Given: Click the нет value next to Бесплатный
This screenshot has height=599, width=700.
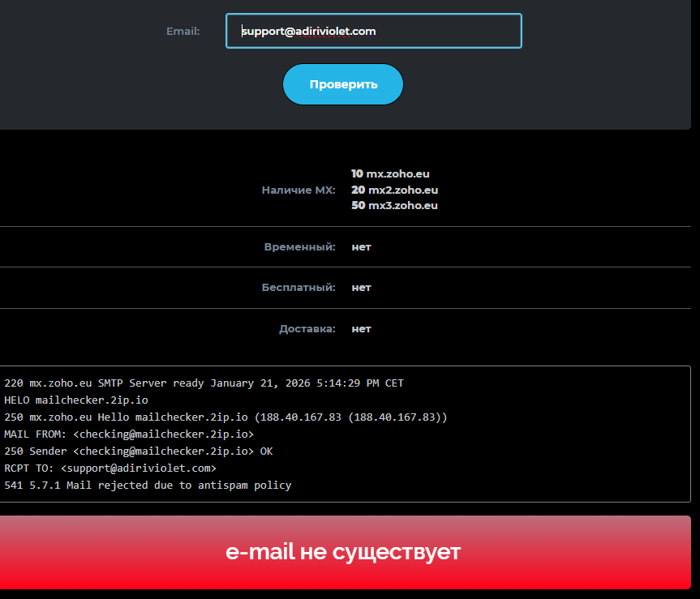Looking at the screenshot, I should coord(361,288).
